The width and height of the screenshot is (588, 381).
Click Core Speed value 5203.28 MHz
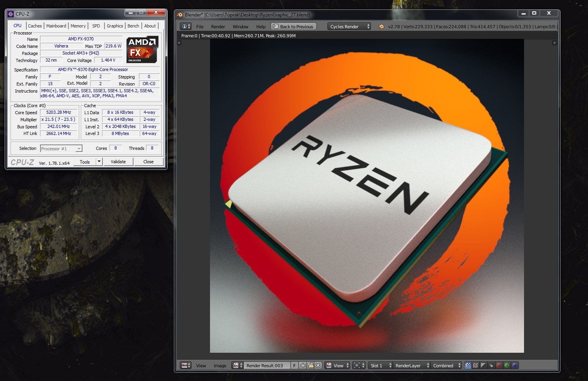click(58, 112)
